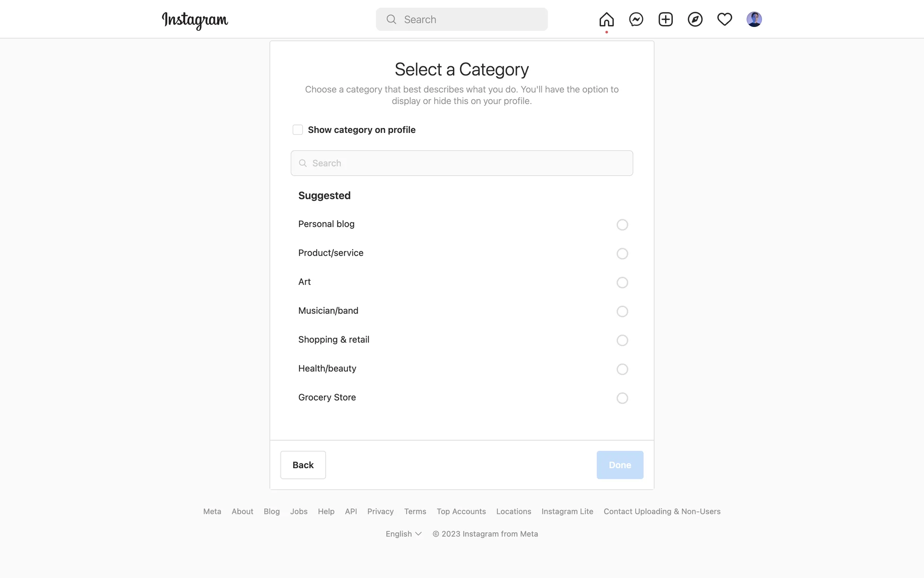Open the Privacy footer link
Screen dimensions: 924x578
pyautogui.click(x=380, y=512)
